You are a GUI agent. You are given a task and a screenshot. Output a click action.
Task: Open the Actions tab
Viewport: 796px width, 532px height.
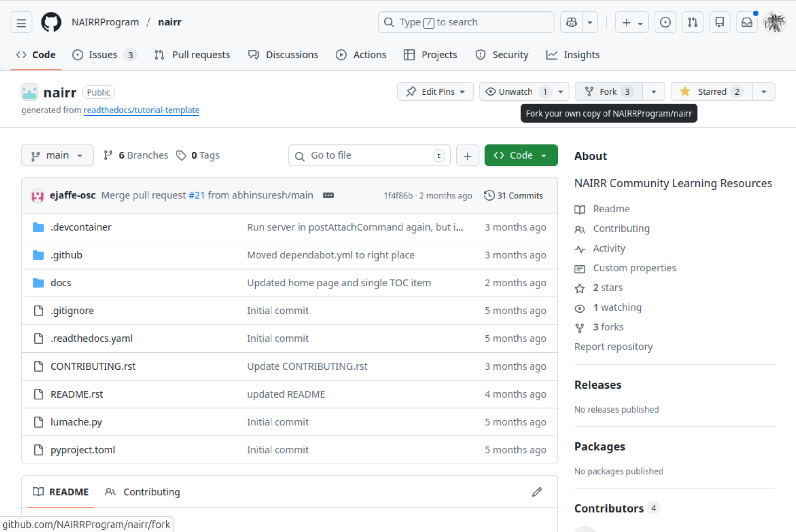[x=361, y=55]
